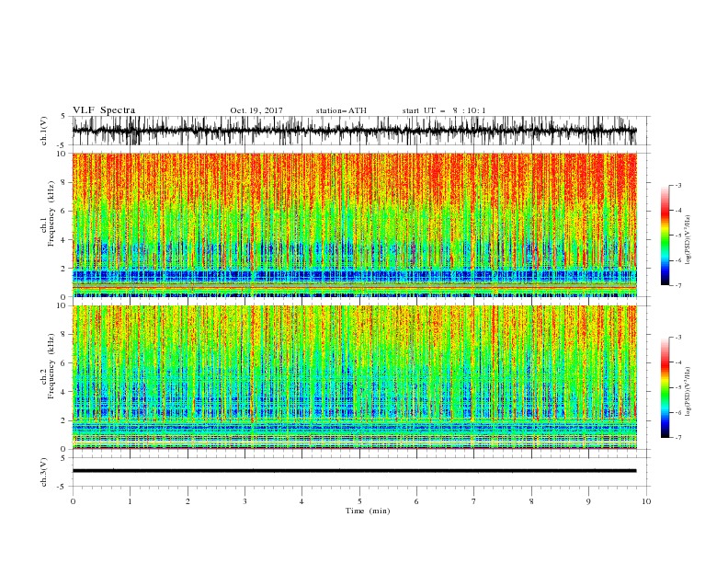
Task: Click time axis tick label "8"
Action: coord(531,501)
